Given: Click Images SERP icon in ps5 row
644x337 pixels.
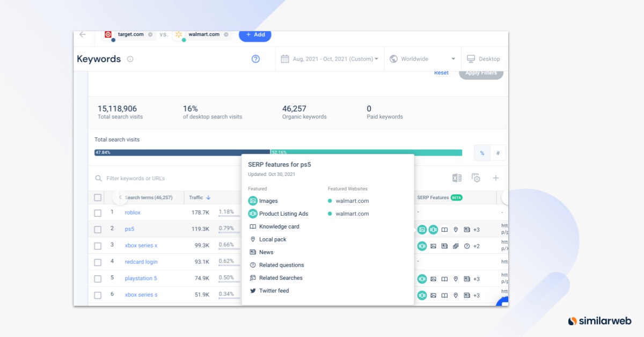Looking at the screenshot, I should coord(422,230).
